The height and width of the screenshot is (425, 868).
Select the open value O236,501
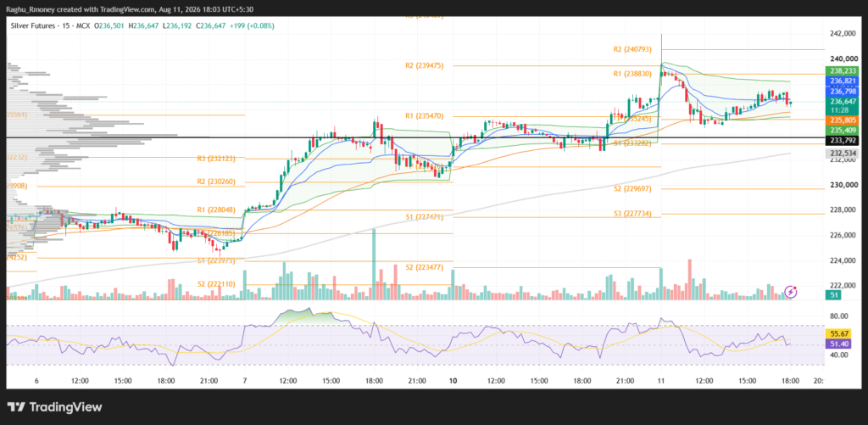click(x=109, y=26)
